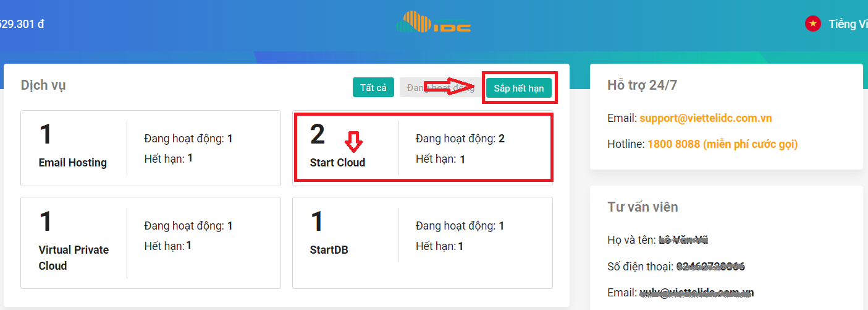Screen dimensions: 868x310
Task: Select the Hỗ trợ 24/7 heading
Action: tap(642, 85)
